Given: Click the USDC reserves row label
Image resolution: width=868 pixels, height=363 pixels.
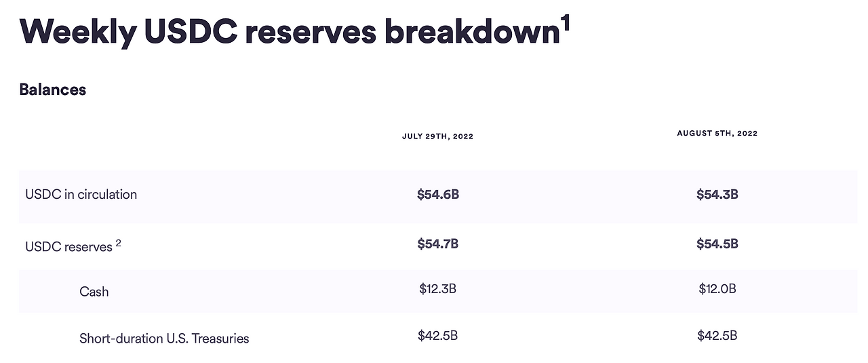Looking at the screenshot, I should click(68, 247).
